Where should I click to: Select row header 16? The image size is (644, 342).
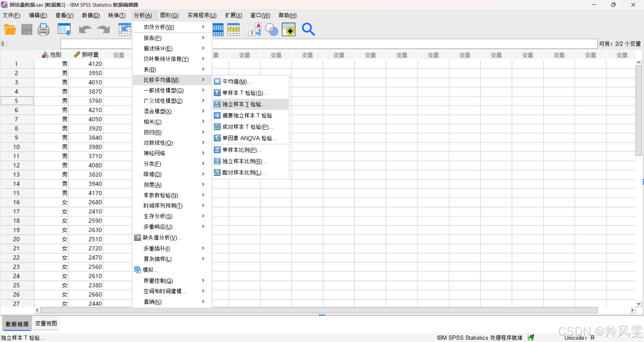tap(17, 202)
